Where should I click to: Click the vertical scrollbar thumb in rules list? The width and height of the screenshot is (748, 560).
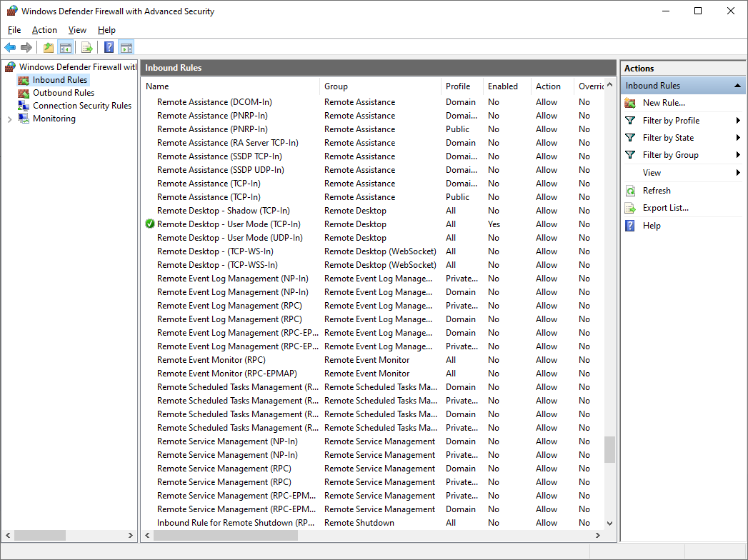(x=609, y=449)
